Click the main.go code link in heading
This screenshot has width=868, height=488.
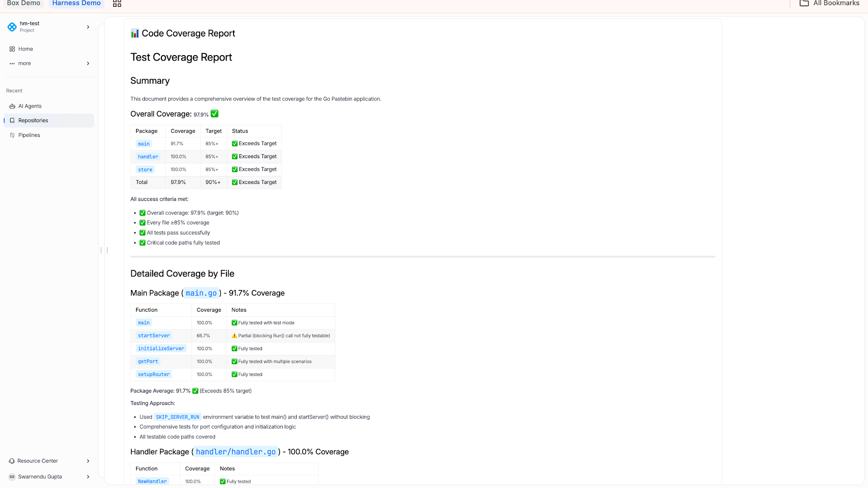pyautogui.click(x=201, y=293)
